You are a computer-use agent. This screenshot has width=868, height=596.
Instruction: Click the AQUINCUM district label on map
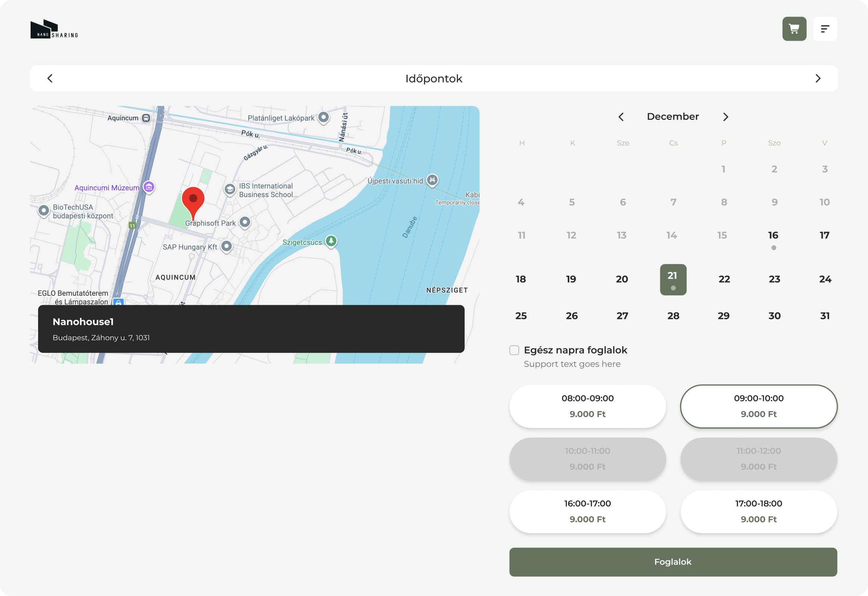pos(176,277)
